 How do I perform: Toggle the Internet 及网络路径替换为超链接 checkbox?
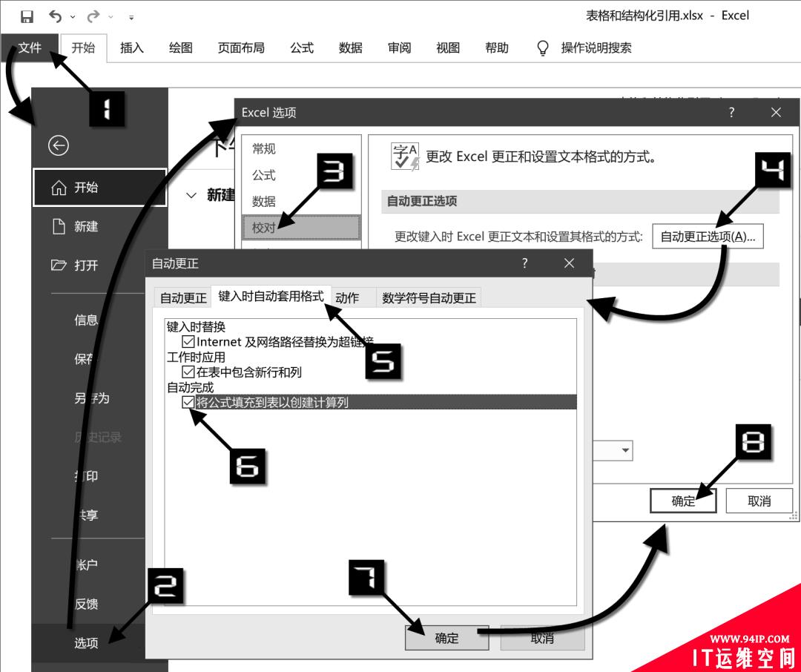tap(188, 341)
